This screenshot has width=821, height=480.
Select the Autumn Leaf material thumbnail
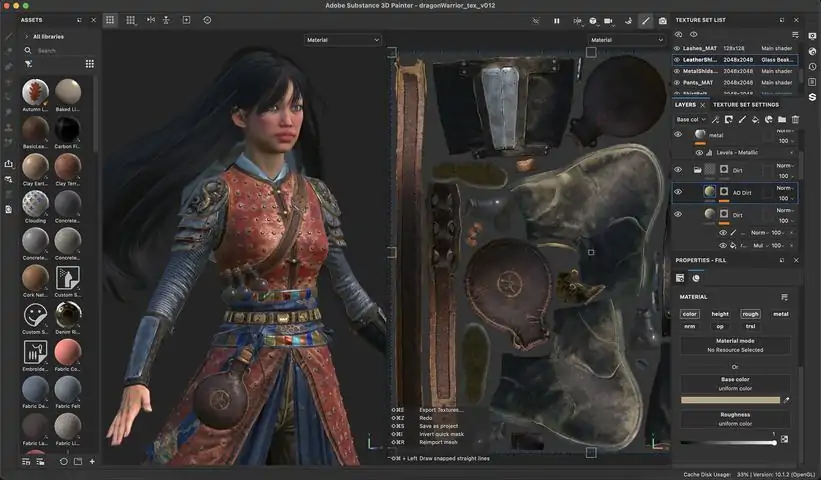(35, 92)
